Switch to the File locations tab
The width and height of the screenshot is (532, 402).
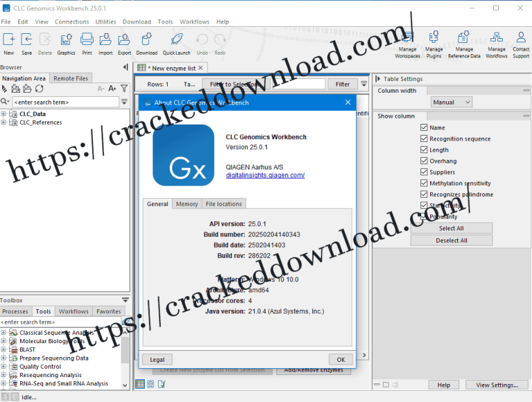[224, 203]
